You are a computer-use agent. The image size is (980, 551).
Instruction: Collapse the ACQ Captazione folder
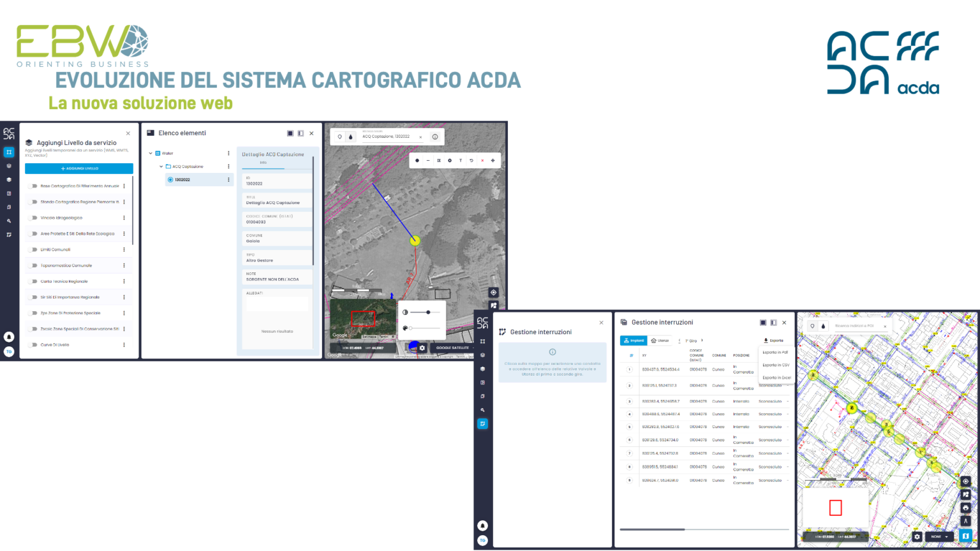161,166
